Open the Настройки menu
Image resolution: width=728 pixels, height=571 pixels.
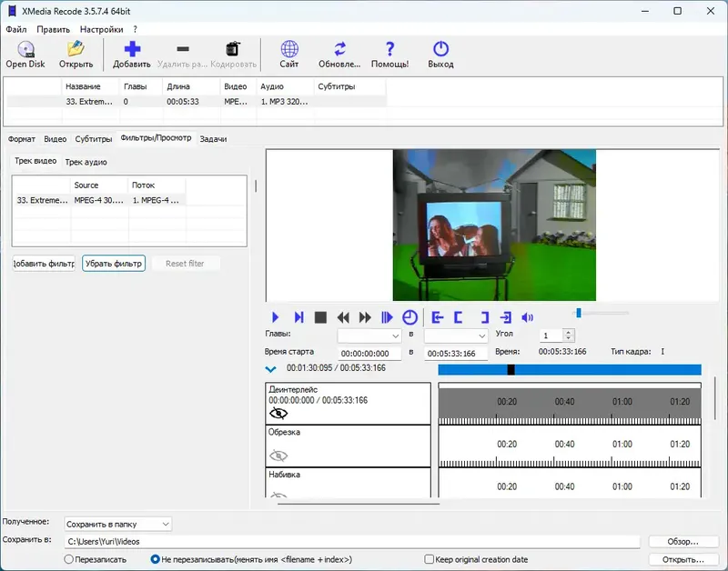click(x=101, y=29)
